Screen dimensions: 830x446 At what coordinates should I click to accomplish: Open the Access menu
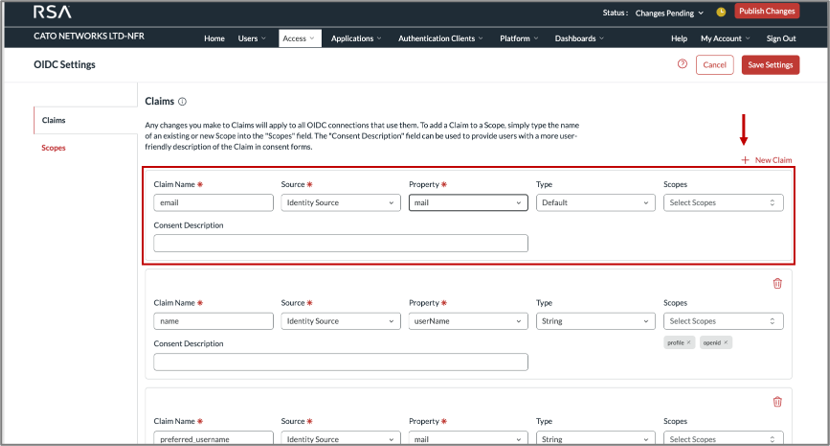click(300, 38)
